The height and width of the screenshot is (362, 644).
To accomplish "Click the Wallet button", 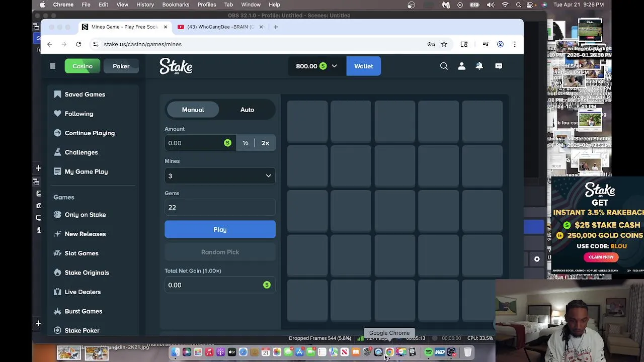I will click(363, 66).
